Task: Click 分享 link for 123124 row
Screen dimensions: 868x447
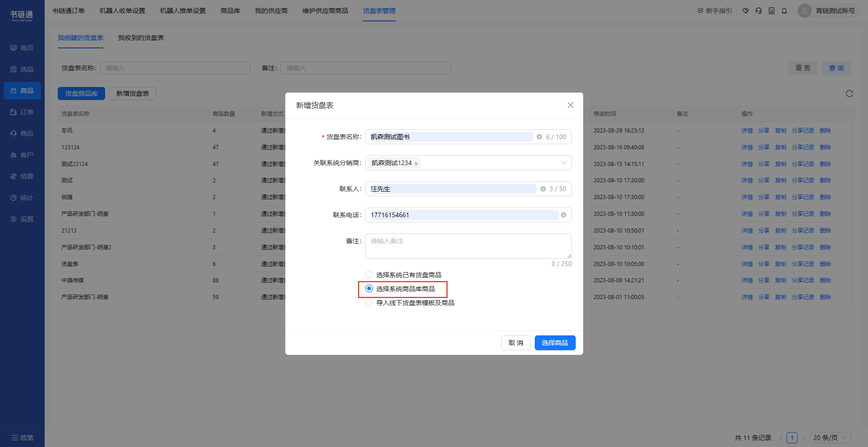Action: (764, 147)
